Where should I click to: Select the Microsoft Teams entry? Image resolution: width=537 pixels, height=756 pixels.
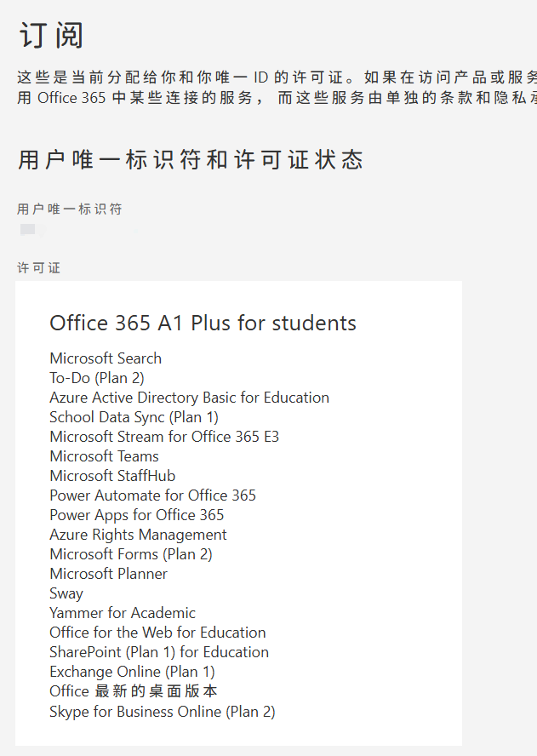coord(104,456)
